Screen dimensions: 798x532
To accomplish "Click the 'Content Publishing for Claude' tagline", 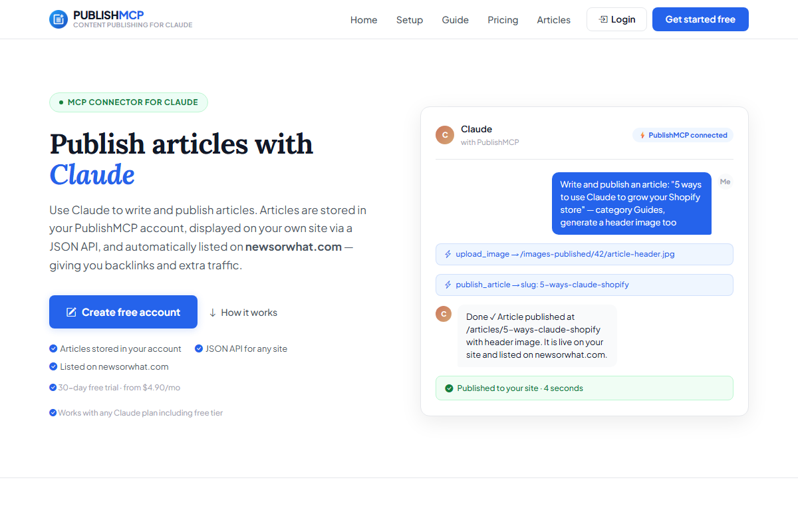I will click(133, 25).
